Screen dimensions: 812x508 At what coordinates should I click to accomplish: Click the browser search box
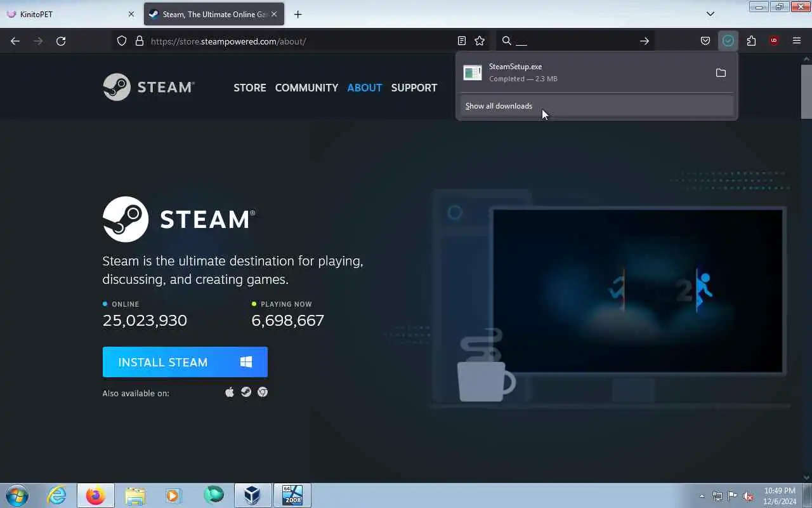tap(576, 41)
